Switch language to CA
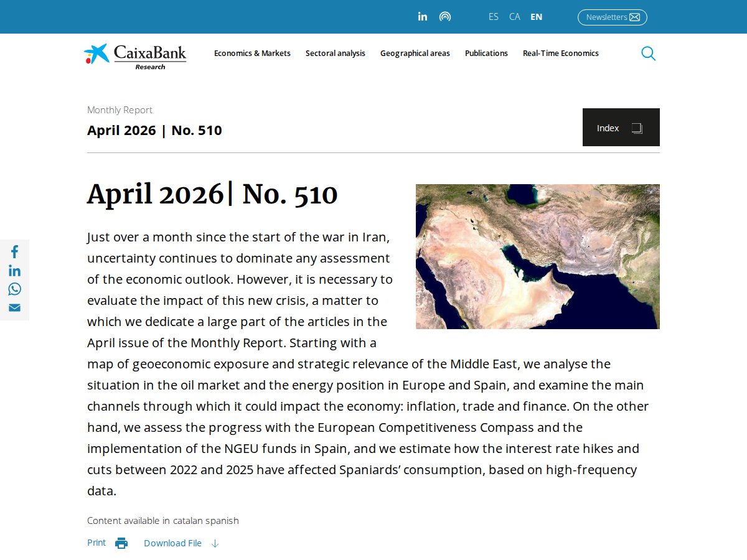Screen dimensions: 747x560 coord(515,17)
